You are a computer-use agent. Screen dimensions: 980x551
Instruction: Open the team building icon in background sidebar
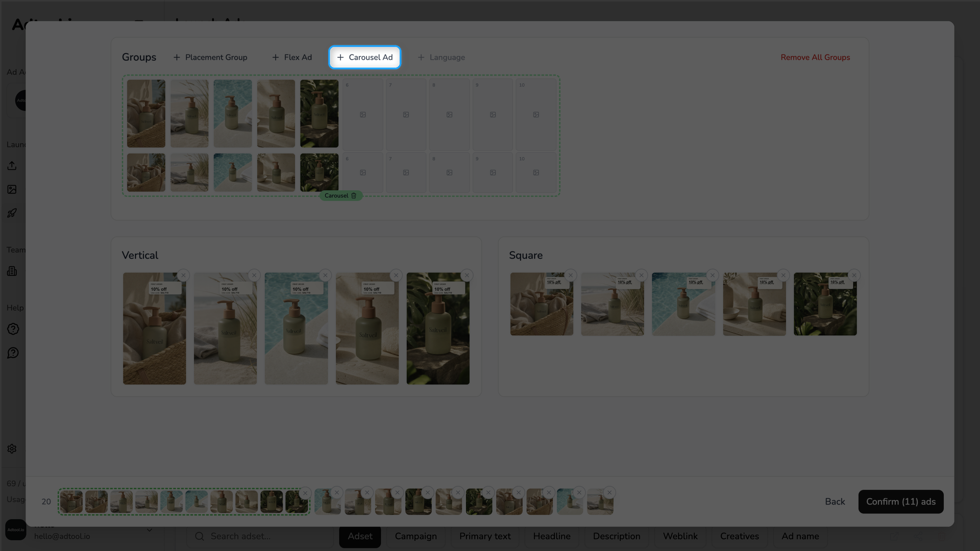click(12, 271)
